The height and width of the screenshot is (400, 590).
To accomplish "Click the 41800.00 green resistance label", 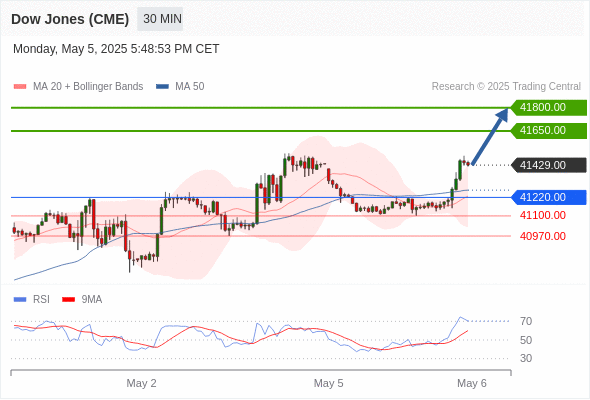I will coord(548,108).
